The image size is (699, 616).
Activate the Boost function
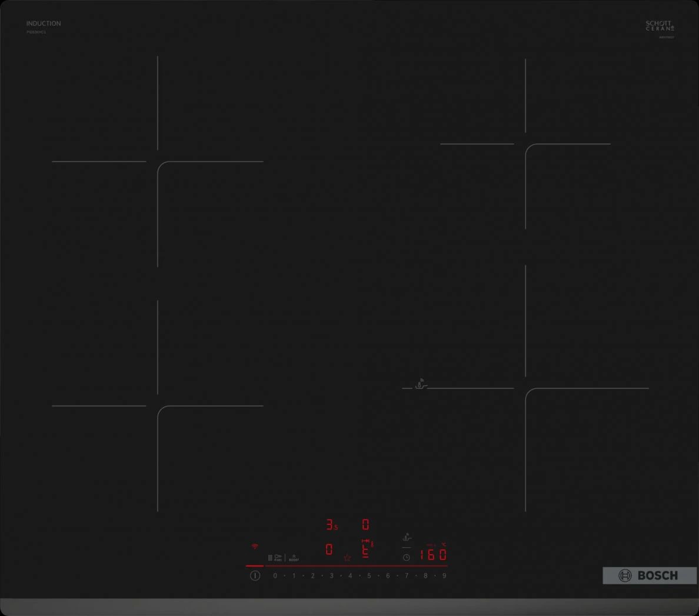[294, 558]
